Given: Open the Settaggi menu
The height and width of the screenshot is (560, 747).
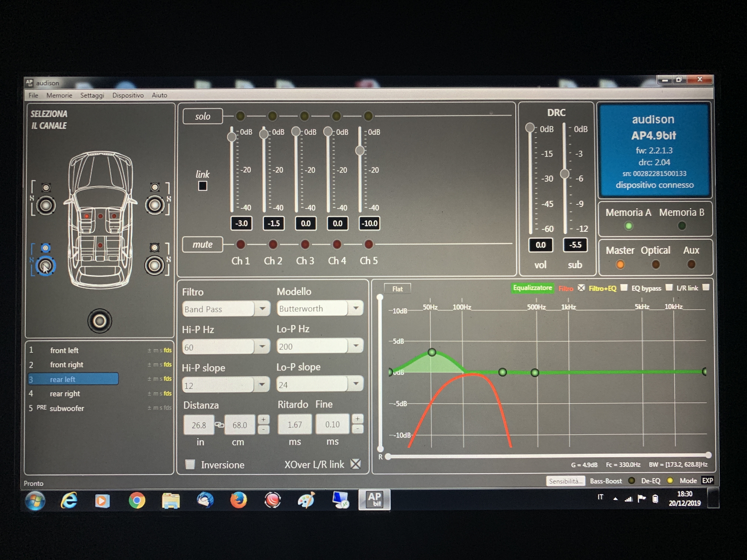Looking at the screenshot, I should (92, 96).
